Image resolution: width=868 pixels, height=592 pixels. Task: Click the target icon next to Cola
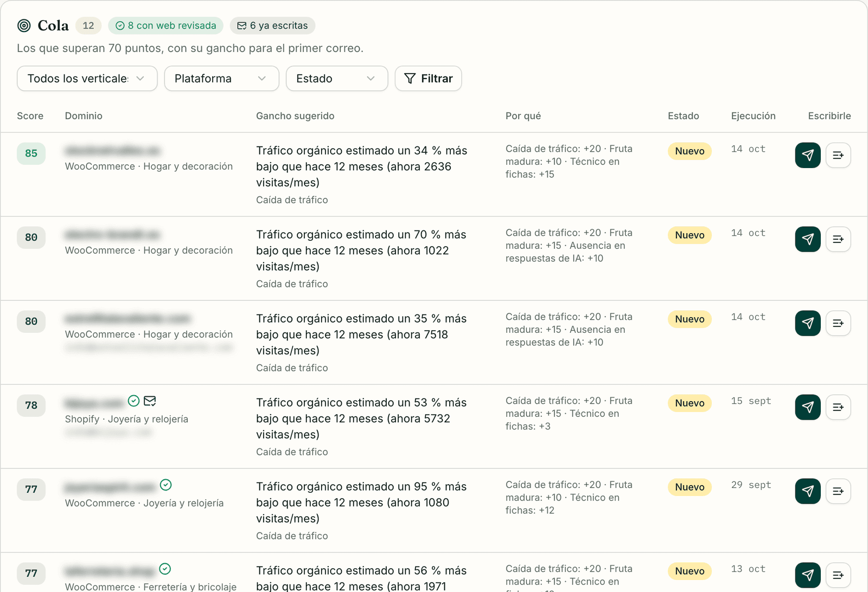24,25
